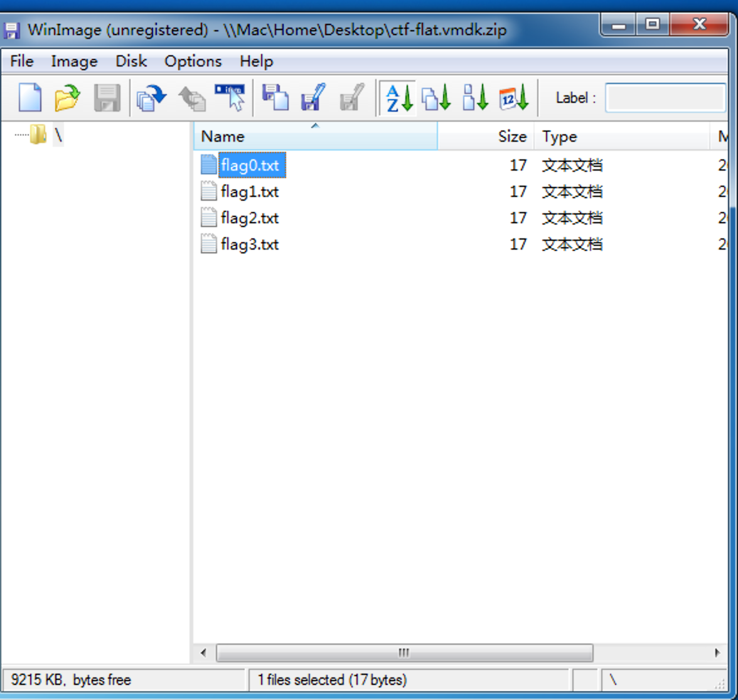Click the grayed floppy with pen icon
This screenshot has width=738, height=700.
tap(351, 97)
